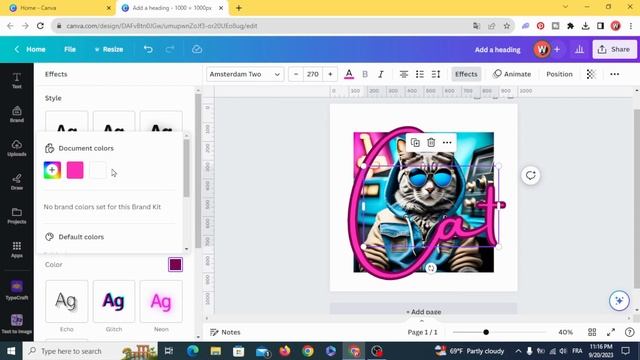Open more toolbar options ellipsis
The width and height of the screenshot is (640, 360).
point(615,74)
